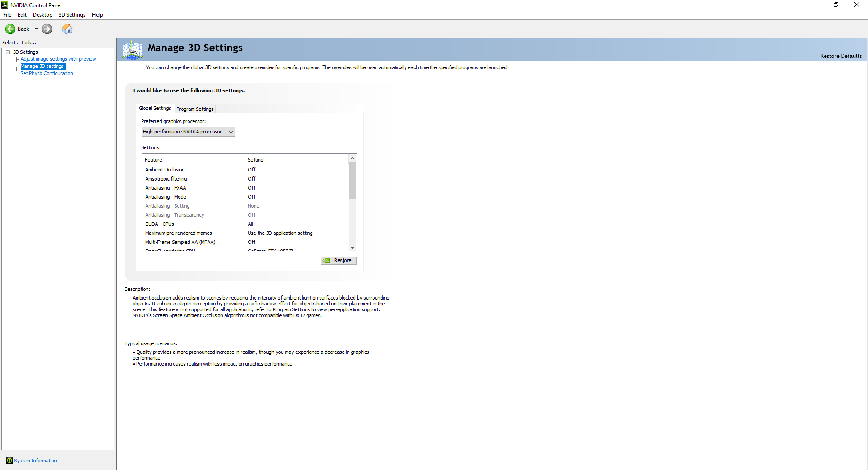Select the Antialiasing - Transparency row
The width and height of the screenshot is (868, 471).
pyautogui.click(x=245, y=215)
